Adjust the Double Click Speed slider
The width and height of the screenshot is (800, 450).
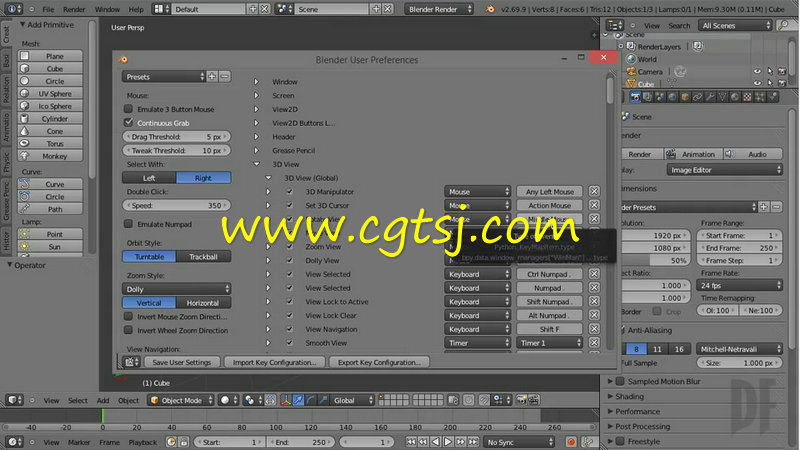tap(177, 205)
